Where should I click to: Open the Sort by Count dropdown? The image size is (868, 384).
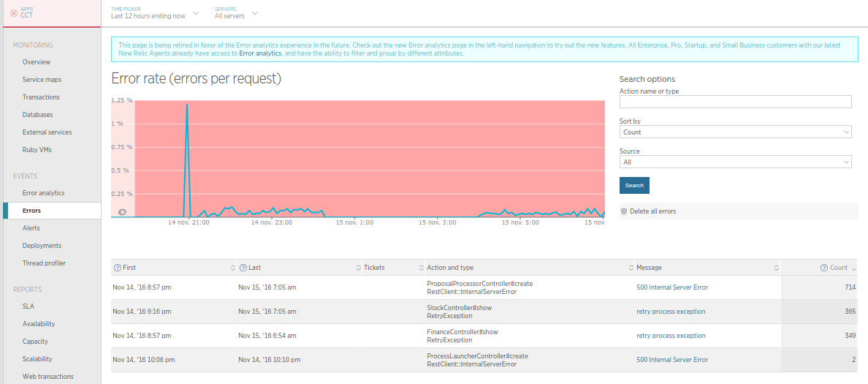(735, 132)
